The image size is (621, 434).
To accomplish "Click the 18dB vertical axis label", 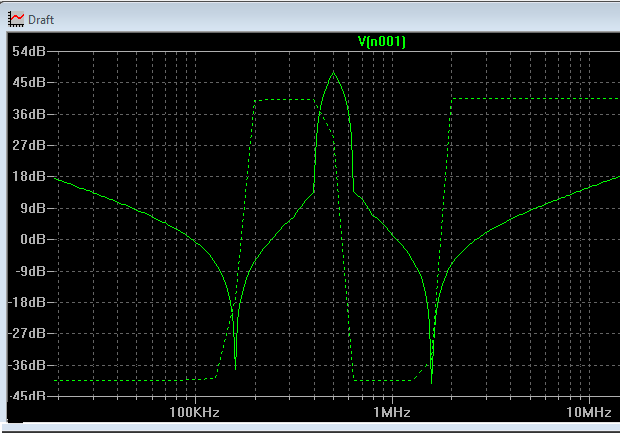I will (x=28, y=177).
